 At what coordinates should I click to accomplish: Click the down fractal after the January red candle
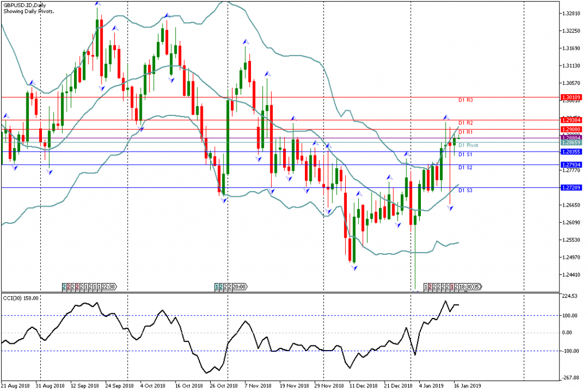[451, 207]
